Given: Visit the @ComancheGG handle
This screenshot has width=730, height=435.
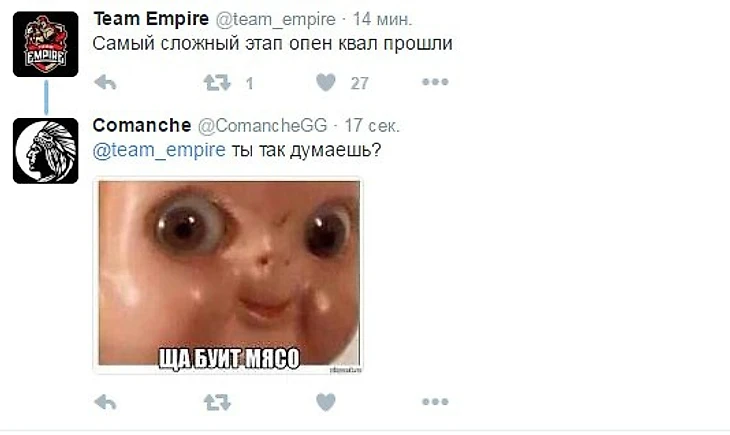Looking at the screenshot, I should (x=263, y=126).
